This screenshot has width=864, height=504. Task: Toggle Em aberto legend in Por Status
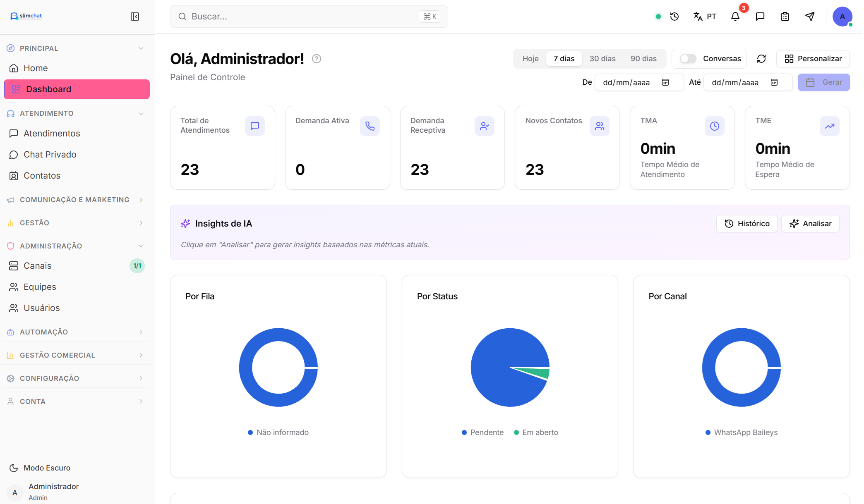536,432
